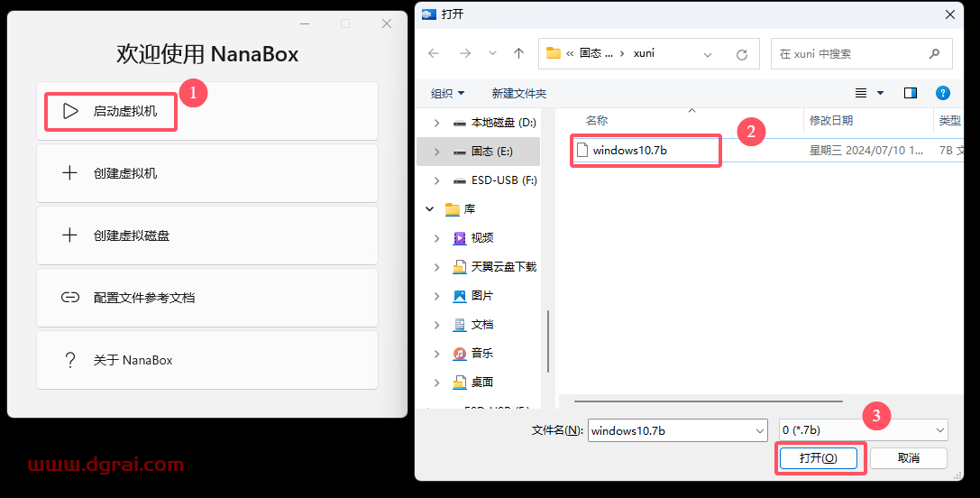Sort files by 类型 column header
Viewport: 980px width, 498px height.
(949, 120)
